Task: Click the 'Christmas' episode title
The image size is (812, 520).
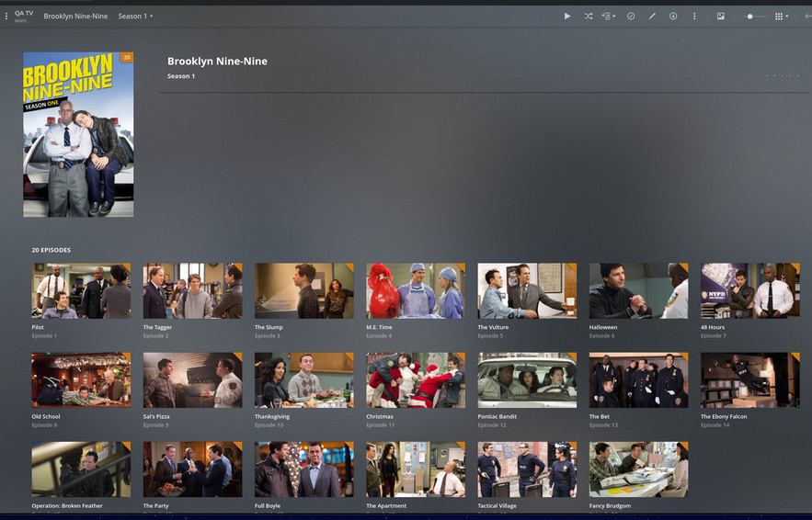Action: (x=380, y=416)
